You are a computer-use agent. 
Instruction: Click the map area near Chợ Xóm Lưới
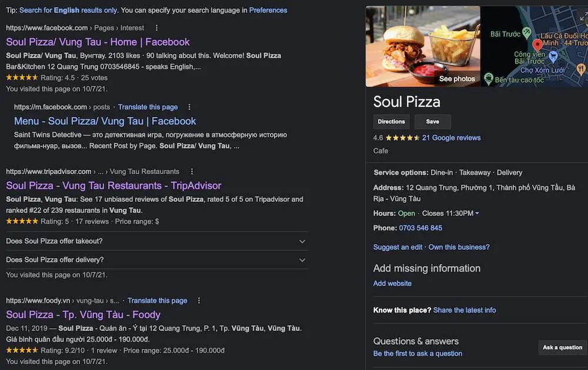point(542,70)
